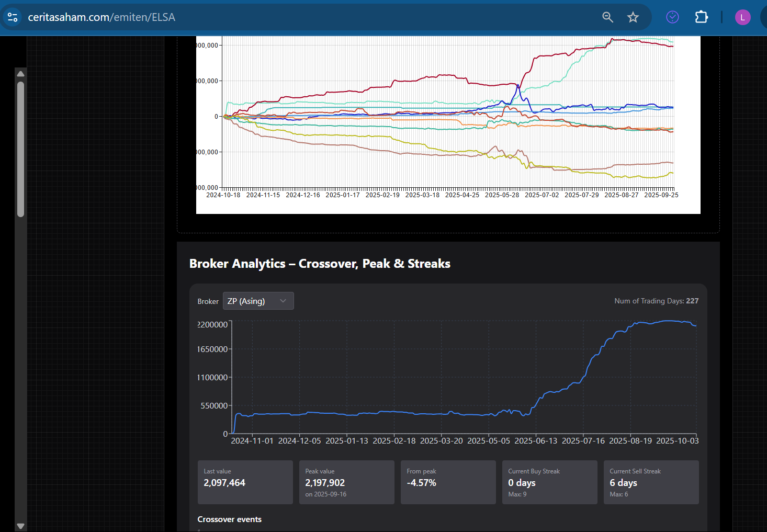Viewport: 767px width, 532px height.
Task: Bookmark this page with the star icon
Action: pos(633,17)
